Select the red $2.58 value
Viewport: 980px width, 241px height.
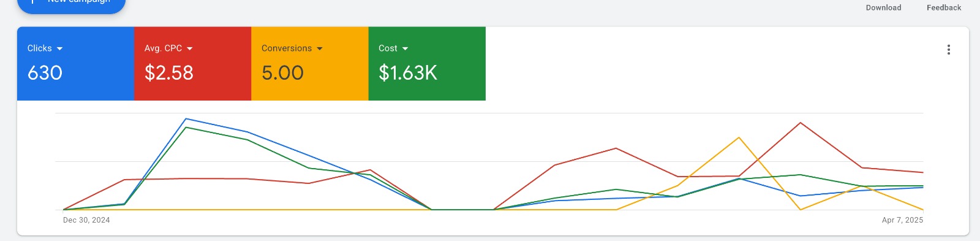(169, 73)
